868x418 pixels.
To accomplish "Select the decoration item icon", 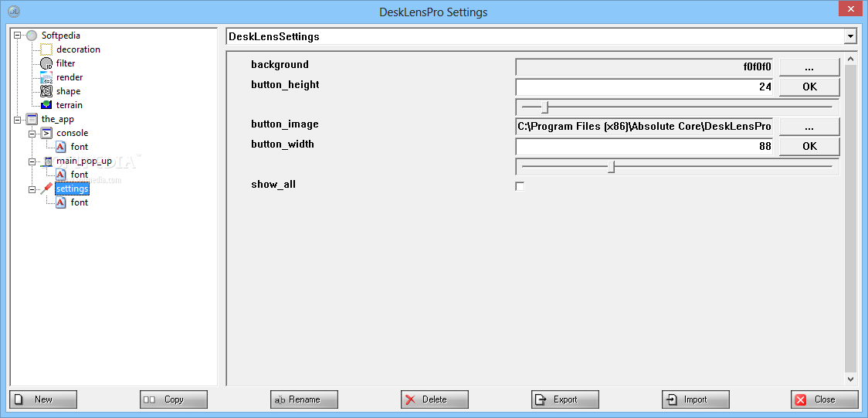I will coord(46,49).
